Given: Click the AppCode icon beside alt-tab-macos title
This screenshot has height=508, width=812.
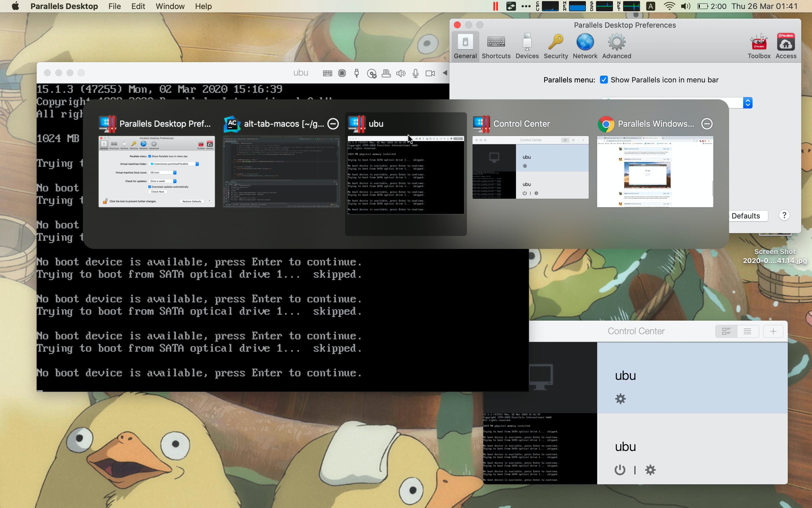Looking at the screenshot, I should 232,124.
